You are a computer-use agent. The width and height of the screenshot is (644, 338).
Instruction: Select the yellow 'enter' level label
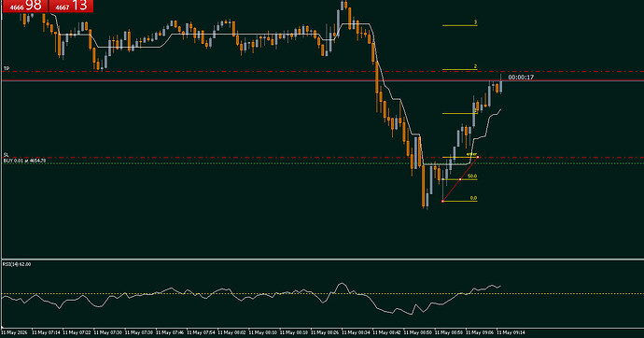coord(471,154)
